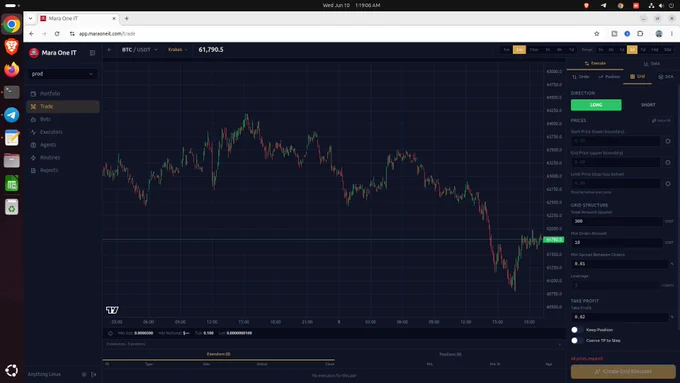Viewport: 680px width, 383px height.
Task: Set chart range to 7d
Action: [643, 50]
